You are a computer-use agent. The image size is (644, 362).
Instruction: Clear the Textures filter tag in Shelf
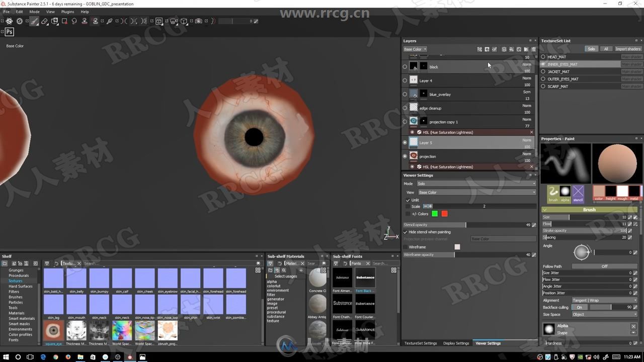(x=79, y=263)
